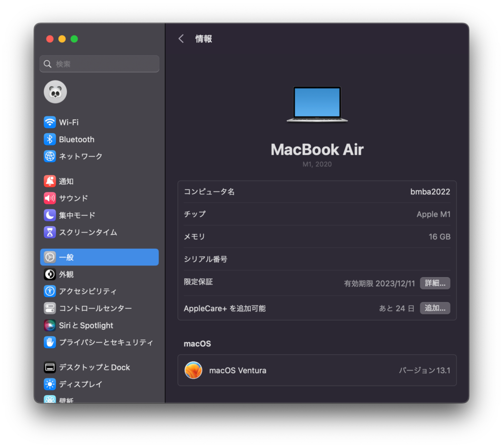Click the コントロールセンター icon
Screen dimensions: 503x448
(x=50, y=308)
